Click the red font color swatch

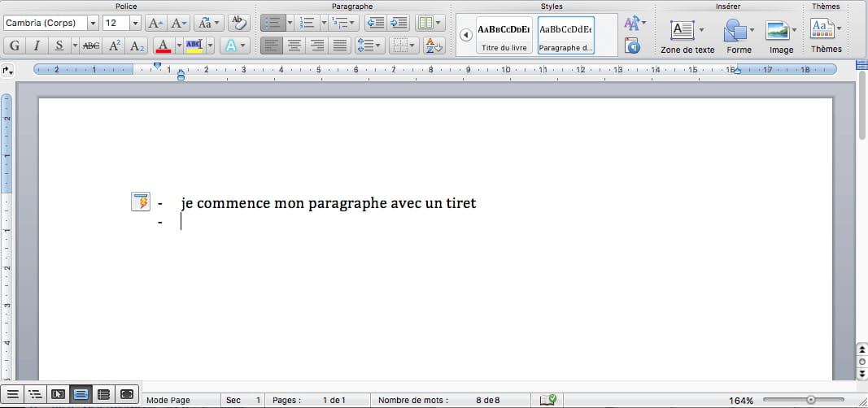tap(163, 46)
